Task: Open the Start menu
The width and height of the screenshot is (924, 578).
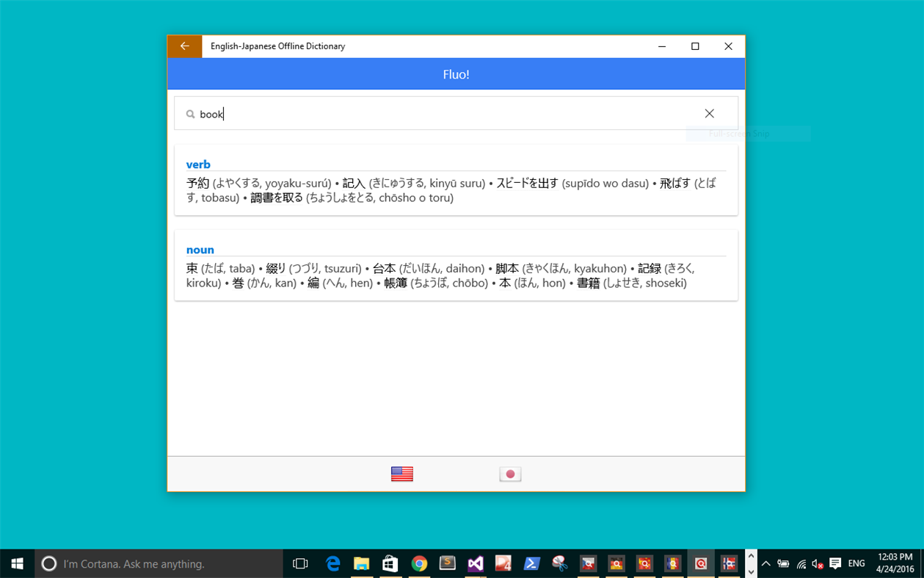Action: (16, 563)
